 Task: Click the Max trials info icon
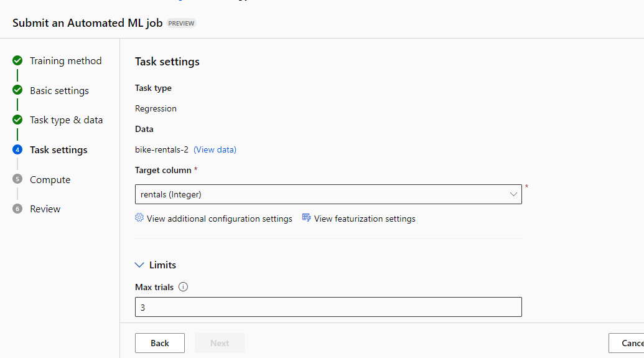click(x=183, y=287)
